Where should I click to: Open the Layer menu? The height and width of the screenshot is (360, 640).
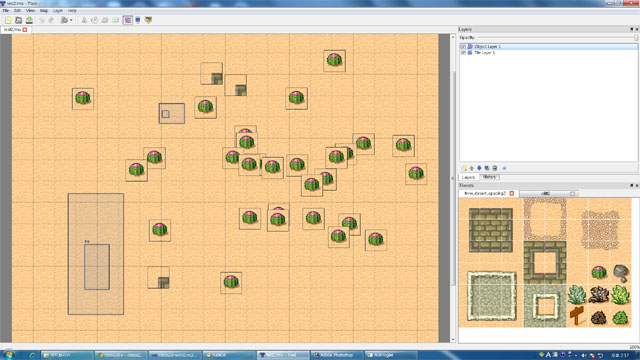click(58, 11)
